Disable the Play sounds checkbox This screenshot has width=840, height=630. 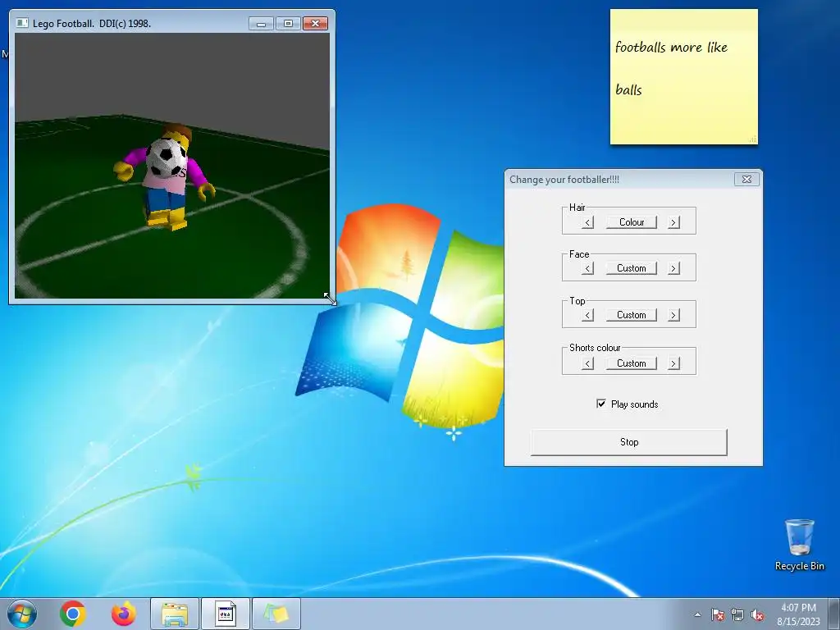click(x=601, y=404)
